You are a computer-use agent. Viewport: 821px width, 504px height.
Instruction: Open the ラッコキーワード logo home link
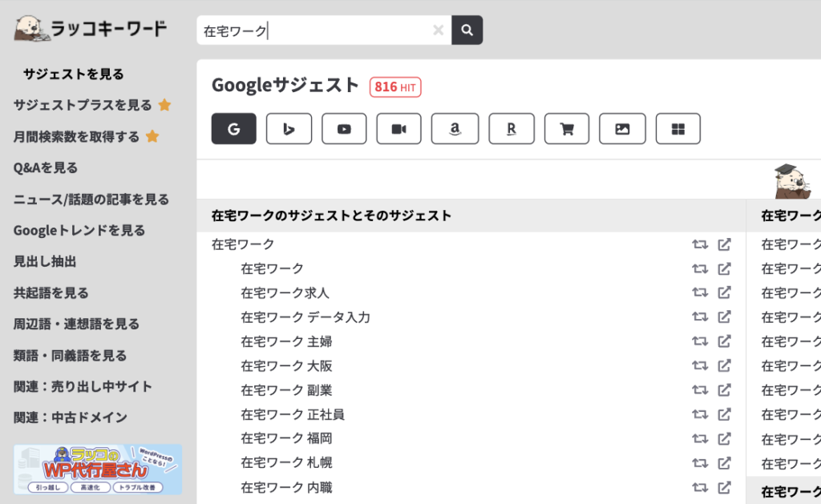pos(91,29)
